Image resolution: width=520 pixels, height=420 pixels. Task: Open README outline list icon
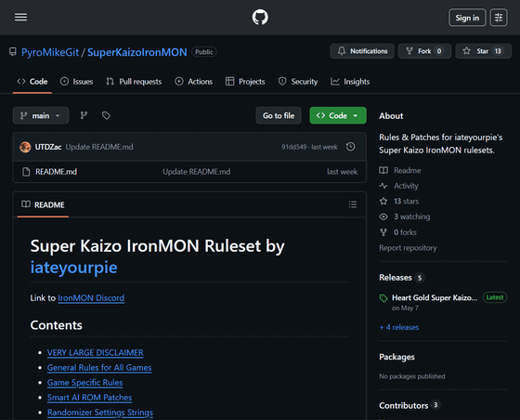pyautogui.click(x=353, y=204)
